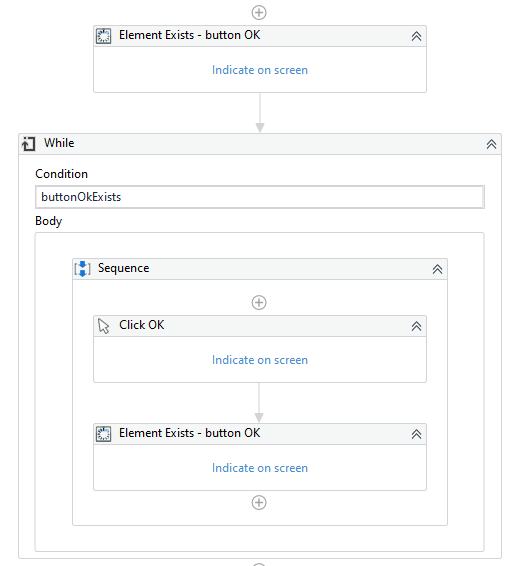Select the Sequence header title
Viewport: 519px width, 566px height.
123,268
